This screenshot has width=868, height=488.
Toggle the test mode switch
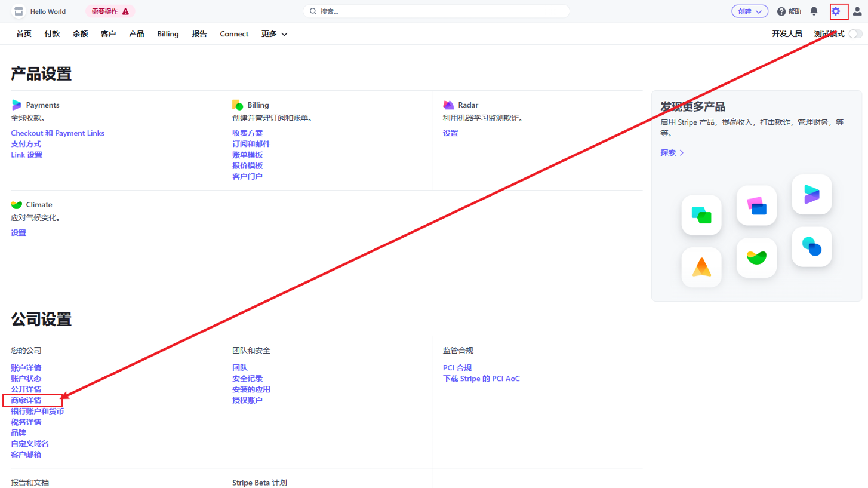855,34
